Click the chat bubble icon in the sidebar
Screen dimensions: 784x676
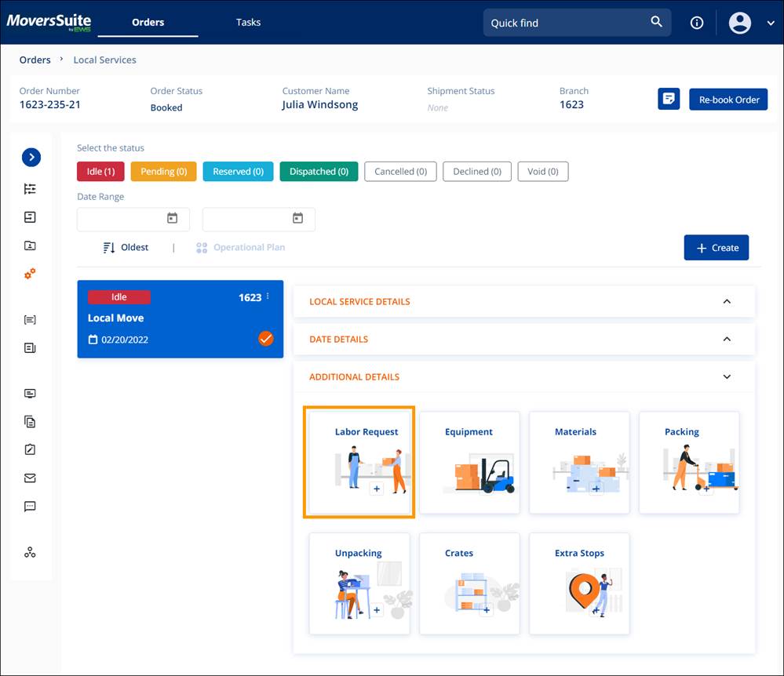tap(30, 506)
